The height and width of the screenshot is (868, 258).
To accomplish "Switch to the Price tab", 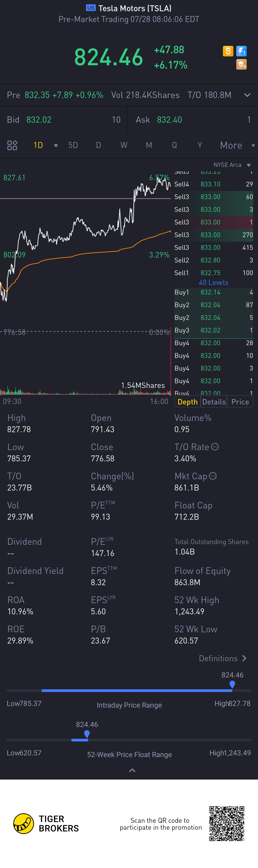I will click(240, 402).
